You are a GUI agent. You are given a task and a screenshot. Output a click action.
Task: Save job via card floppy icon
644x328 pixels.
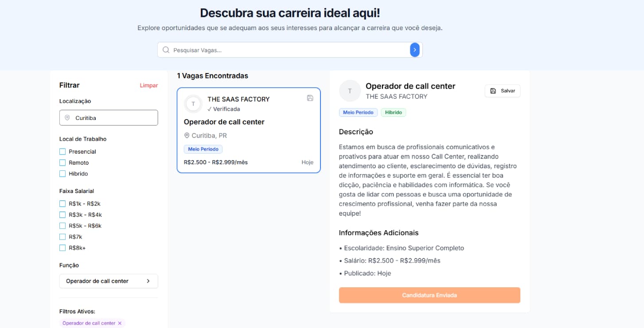click(310, 98)
